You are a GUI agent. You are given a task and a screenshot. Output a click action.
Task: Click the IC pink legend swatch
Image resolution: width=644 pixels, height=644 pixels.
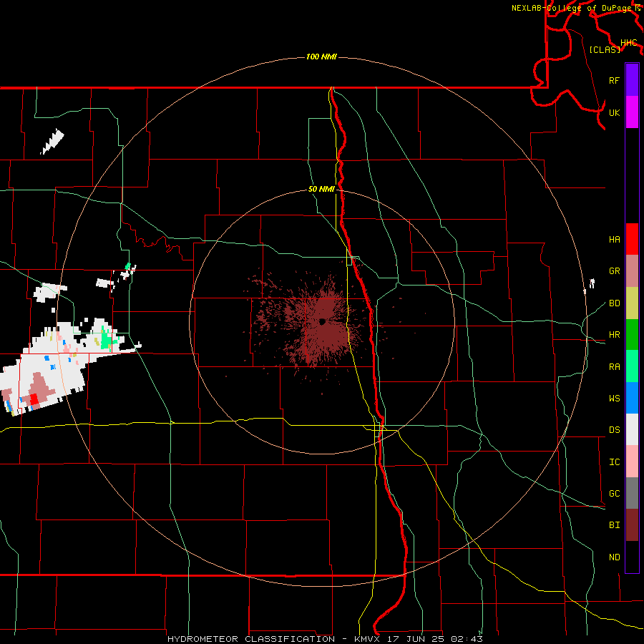coord(632,462)
